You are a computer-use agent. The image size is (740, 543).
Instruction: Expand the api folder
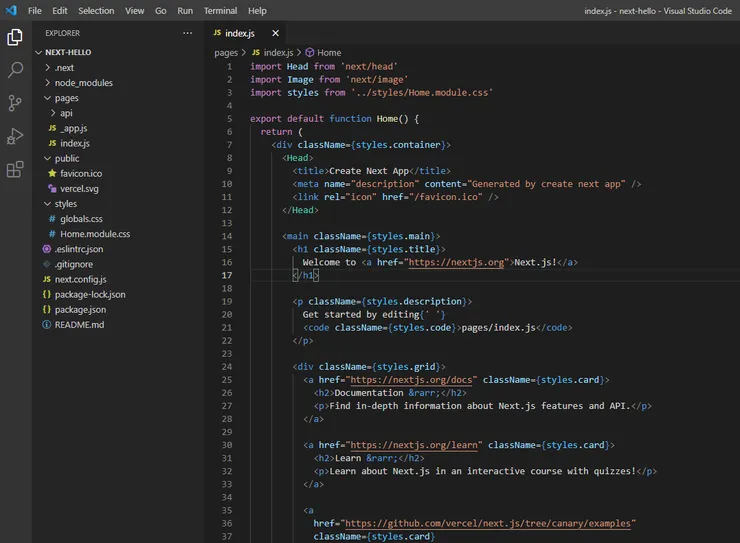point(66,113)
